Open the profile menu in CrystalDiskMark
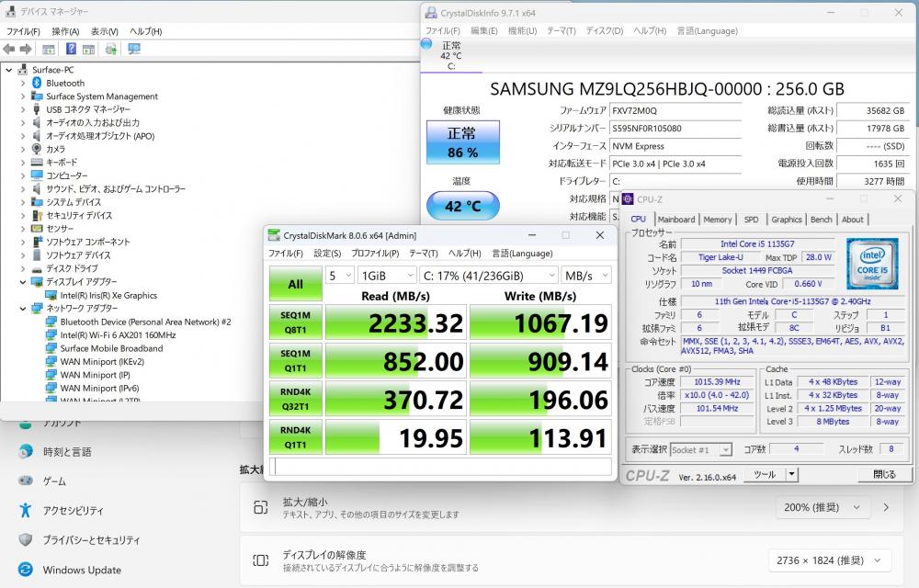Screen dimensions: 919x588 [x=374, y=254]
